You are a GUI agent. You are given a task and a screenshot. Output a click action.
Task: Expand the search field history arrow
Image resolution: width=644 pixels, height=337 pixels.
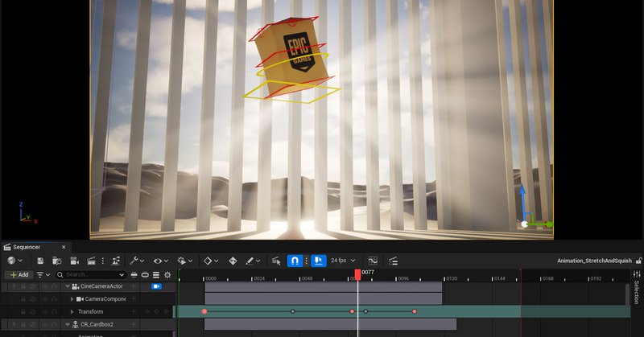(122, 274)
